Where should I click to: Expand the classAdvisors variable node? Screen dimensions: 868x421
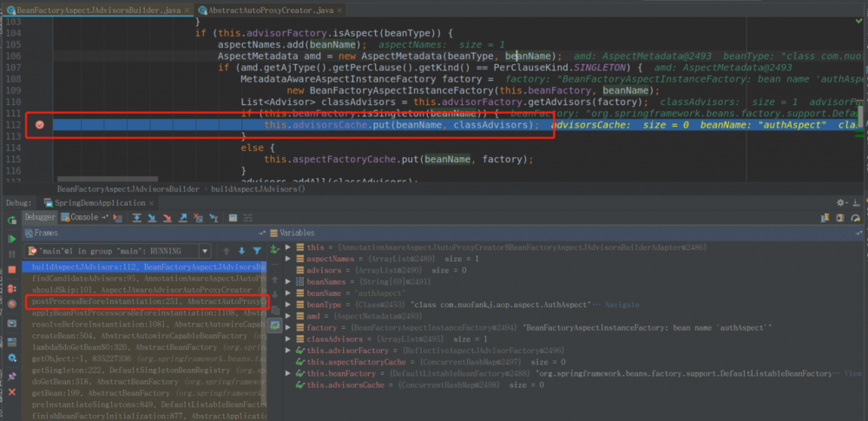(287, 339)
